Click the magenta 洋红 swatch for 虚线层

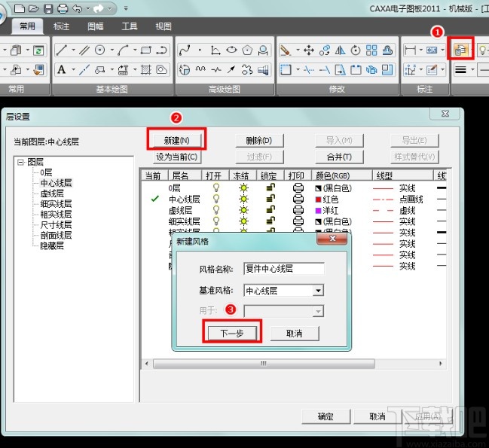pyautogui.click(x=318, y=210)
